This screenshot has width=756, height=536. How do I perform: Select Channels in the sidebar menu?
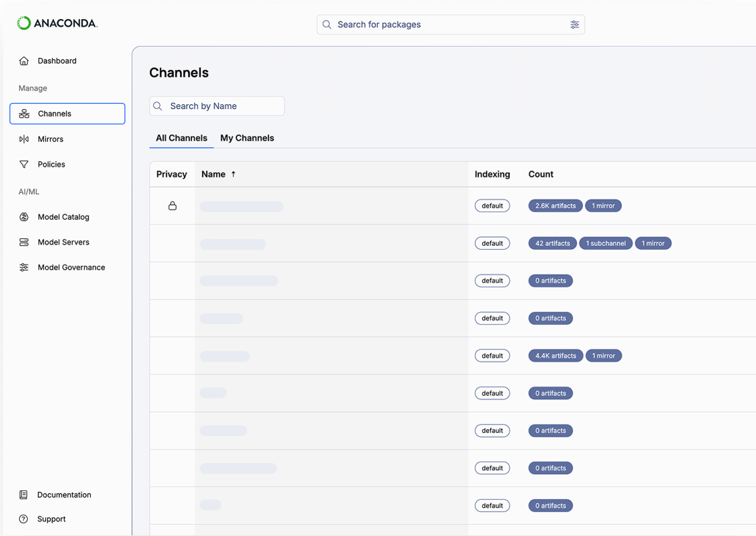coord(67,114)
